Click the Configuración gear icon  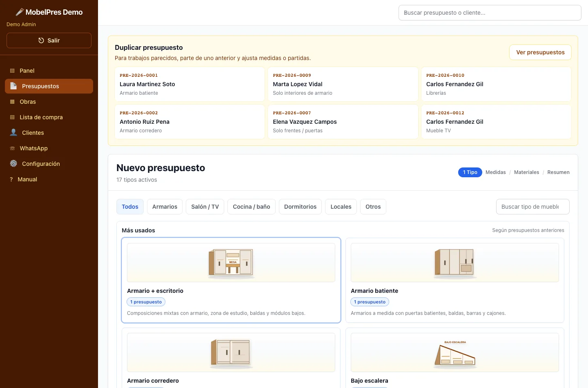click(x=13, y=164)
